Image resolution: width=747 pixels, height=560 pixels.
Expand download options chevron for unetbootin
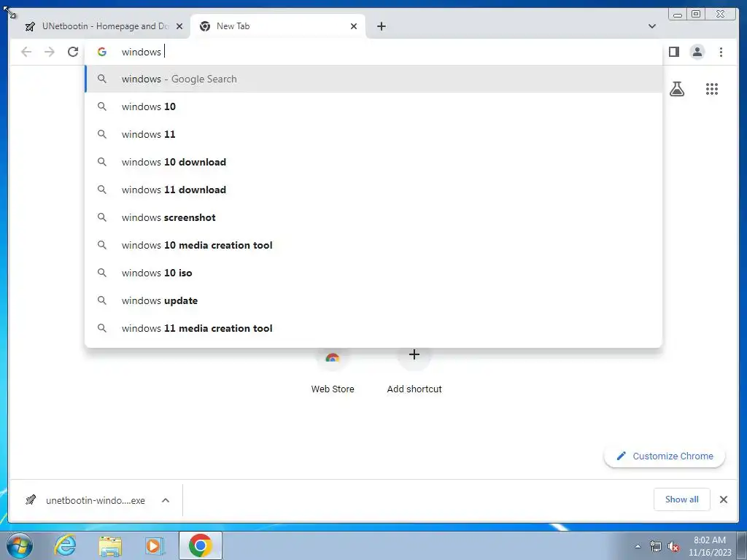[x=166, y=500]
